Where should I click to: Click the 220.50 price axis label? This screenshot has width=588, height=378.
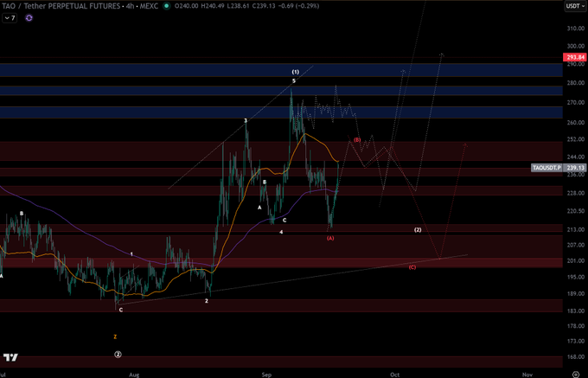coord(576,211)
